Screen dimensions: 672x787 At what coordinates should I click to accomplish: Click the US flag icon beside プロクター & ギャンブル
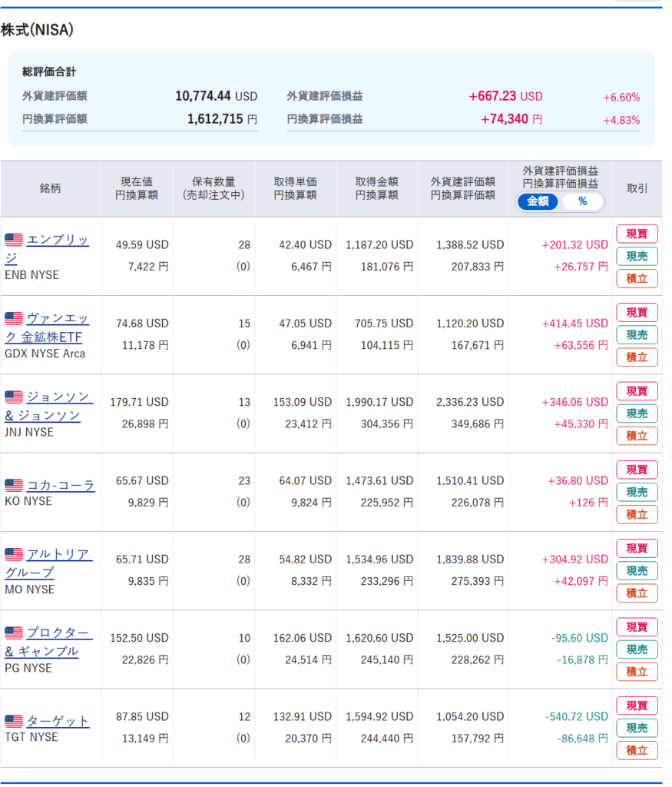(x=14, y=633)
